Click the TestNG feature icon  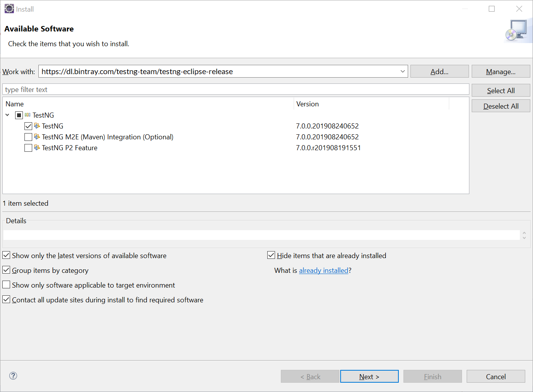(x=37, y=126)
